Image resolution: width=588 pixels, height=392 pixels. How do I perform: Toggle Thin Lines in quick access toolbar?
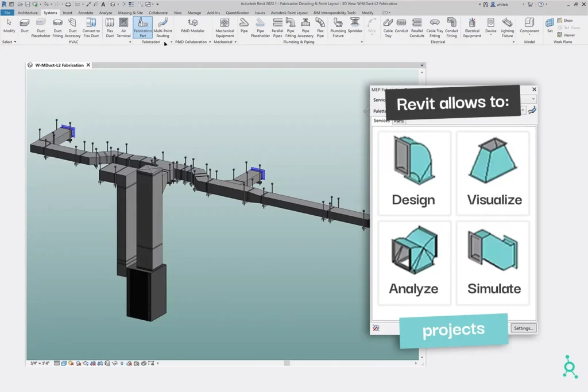[x=131, y=4]
